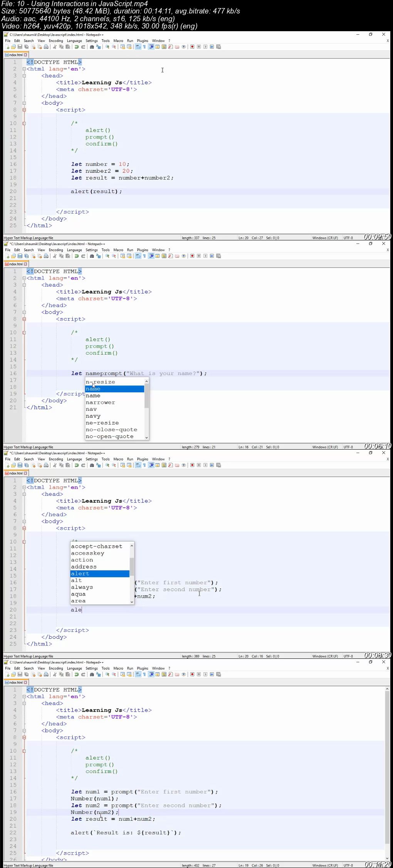Click Cut icon in top Notepad++ frame
The image size is (393, 868).
(55, 47)
